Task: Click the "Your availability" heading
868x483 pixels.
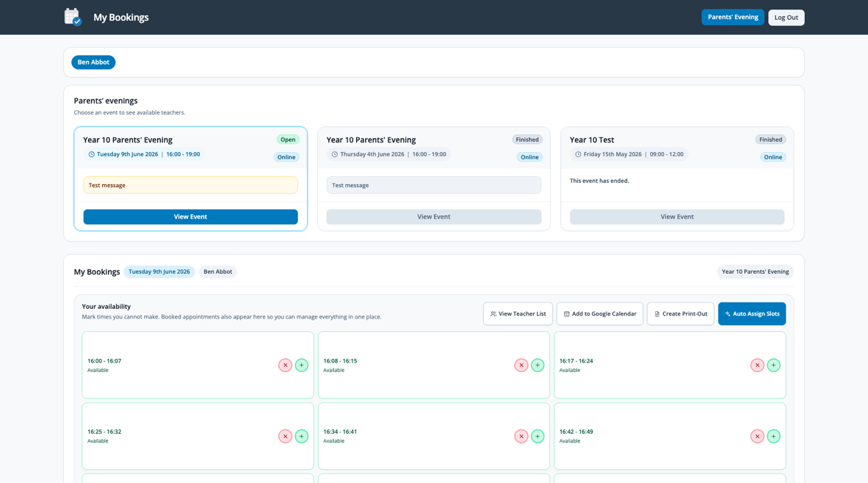Action: tap(106, 307)
